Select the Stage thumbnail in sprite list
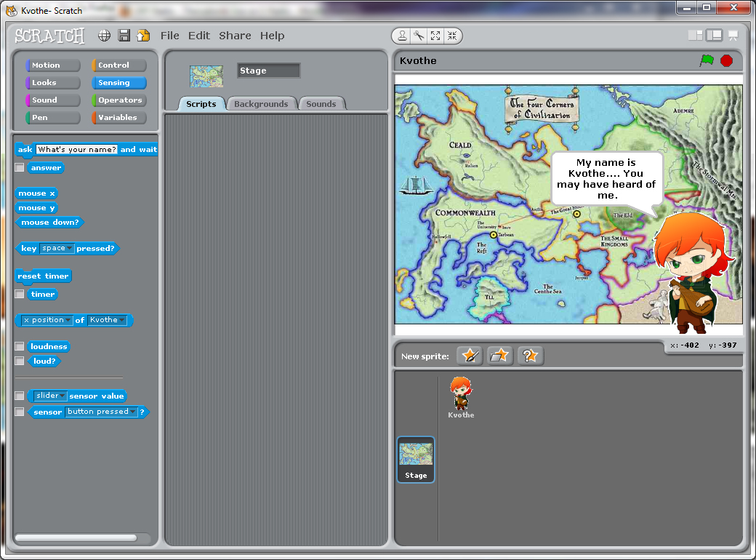Viewport: 756px width, 560px height. click(416, 460)
